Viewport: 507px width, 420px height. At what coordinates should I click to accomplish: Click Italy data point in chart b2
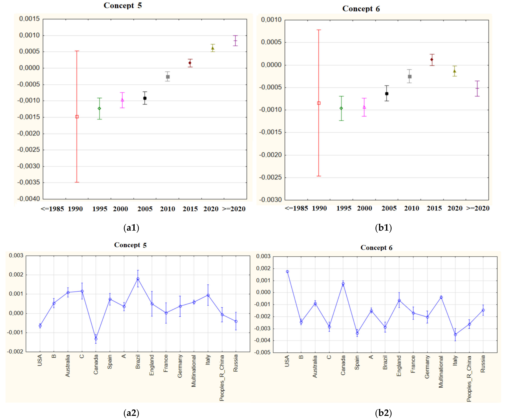click(455, 334)
